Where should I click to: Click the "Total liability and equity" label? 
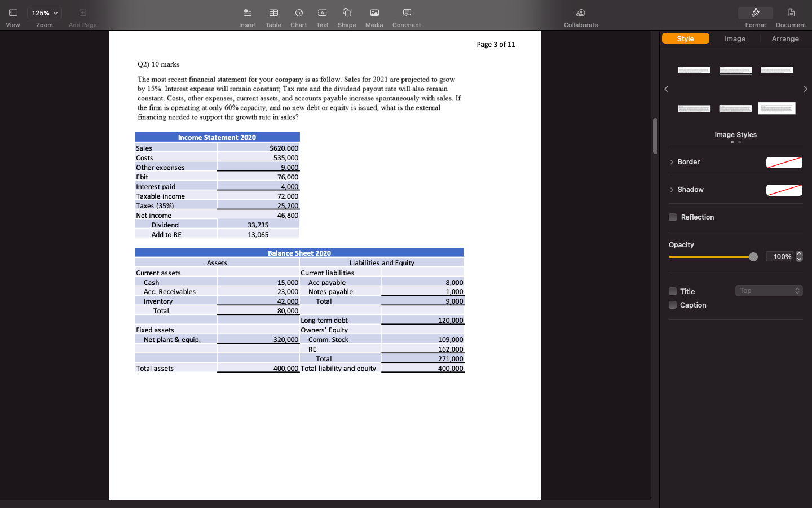(338, 369)
